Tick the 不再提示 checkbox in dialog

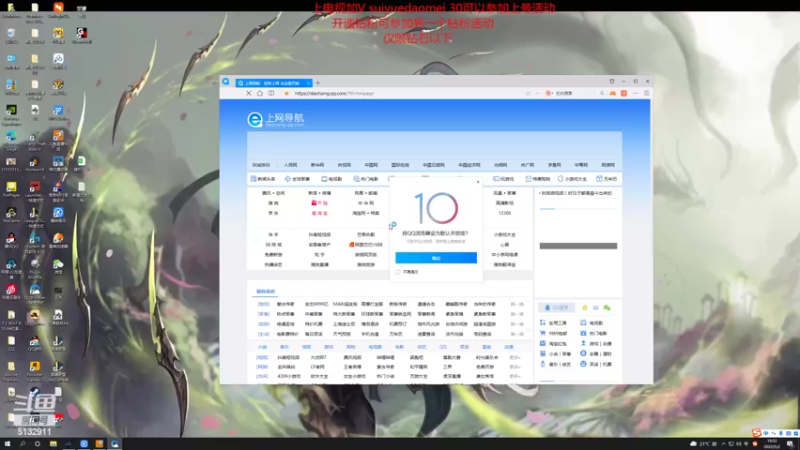tap(398, 272)
